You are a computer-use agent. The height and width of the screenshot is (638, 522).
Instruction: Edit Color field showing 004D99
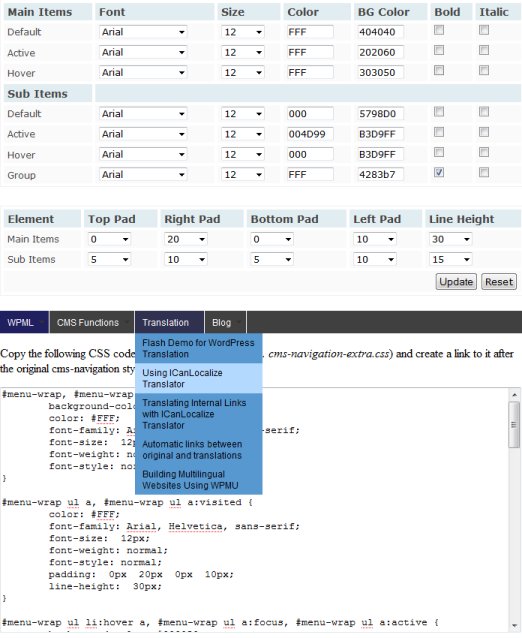coord(310,134)
